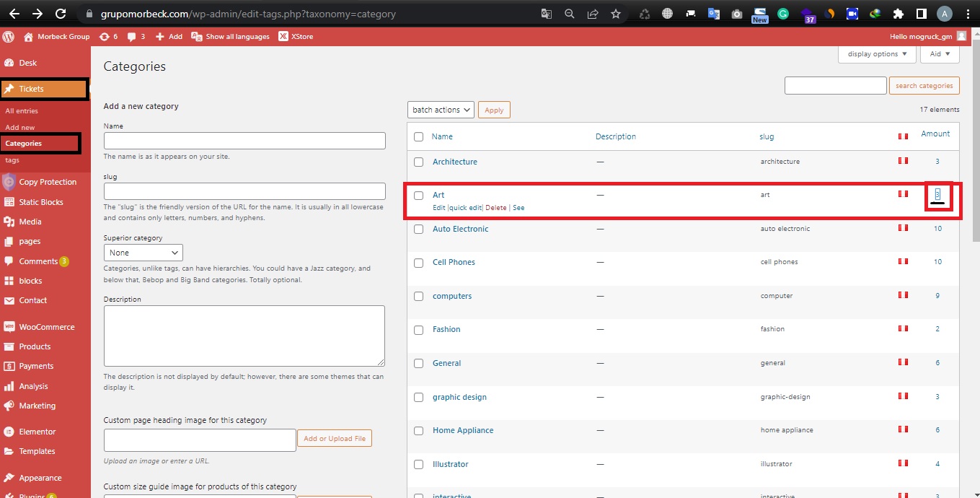Click Add or Upload File button

335,438
